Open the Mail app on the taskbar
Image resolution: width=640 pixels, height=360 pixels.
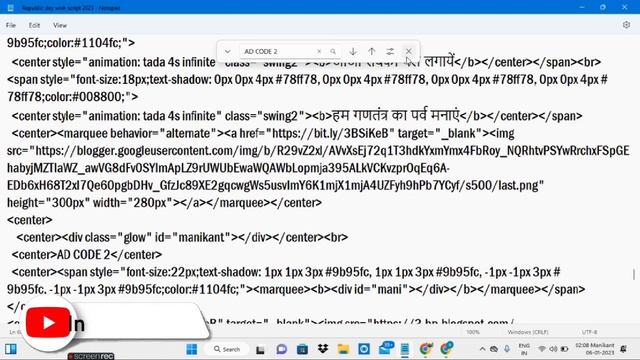(x=385, y=348)
